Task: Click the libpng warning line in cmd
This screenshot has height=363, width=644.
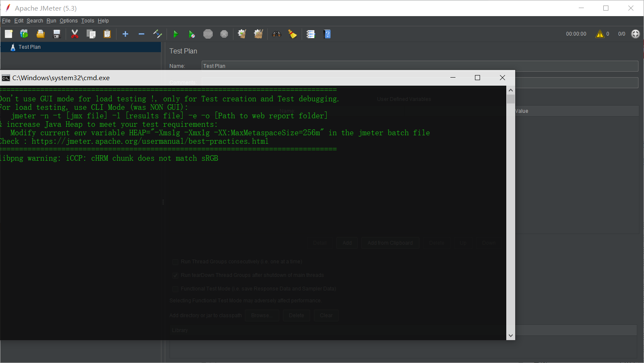Action: pos(109,158)
